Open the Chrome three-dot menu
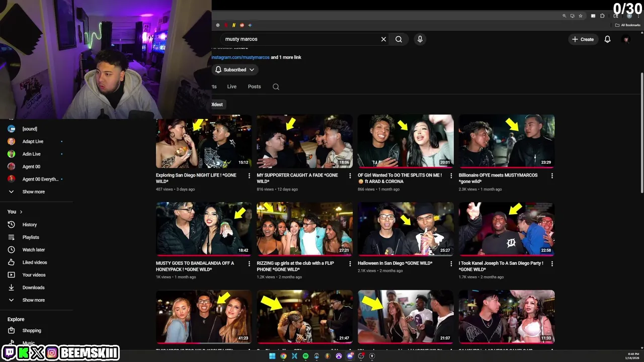Screen dimensions: 644x362 tap(638, 16)
